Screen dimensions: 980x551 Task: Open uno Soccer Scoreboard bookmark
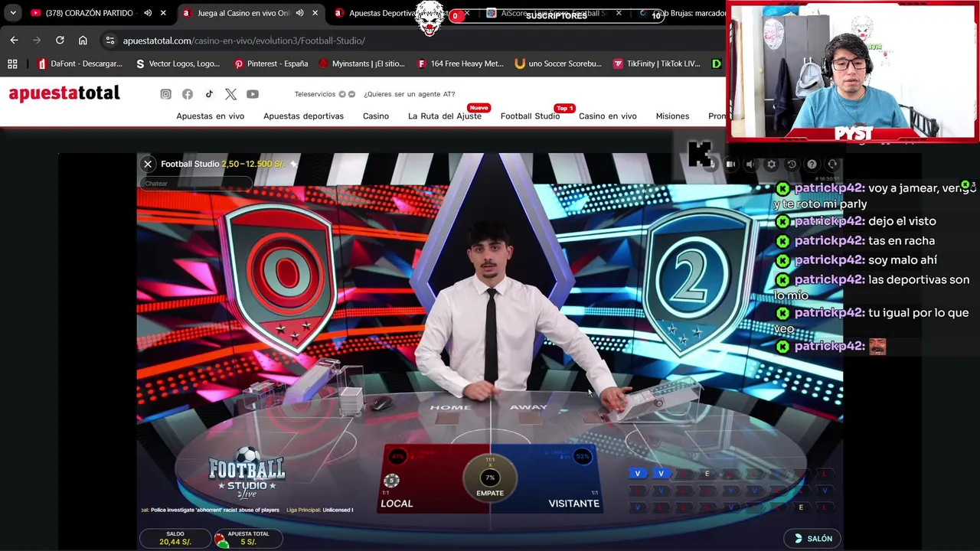pos(558,64)
